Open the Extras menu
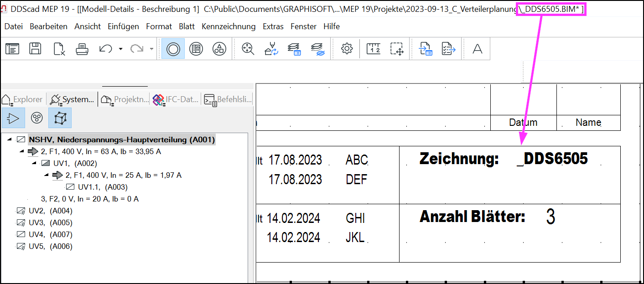Screen dimensions: 644x284 pos(273,26)
